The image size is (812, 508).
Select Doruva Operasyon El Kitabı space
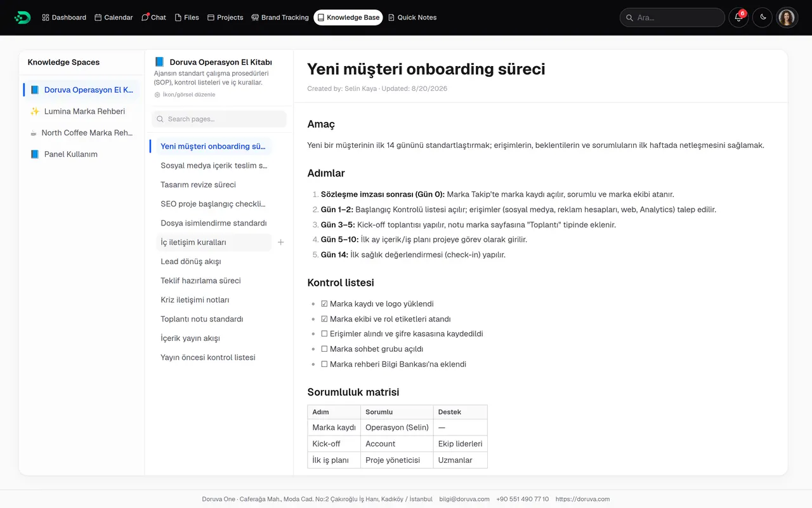[81, 90]
